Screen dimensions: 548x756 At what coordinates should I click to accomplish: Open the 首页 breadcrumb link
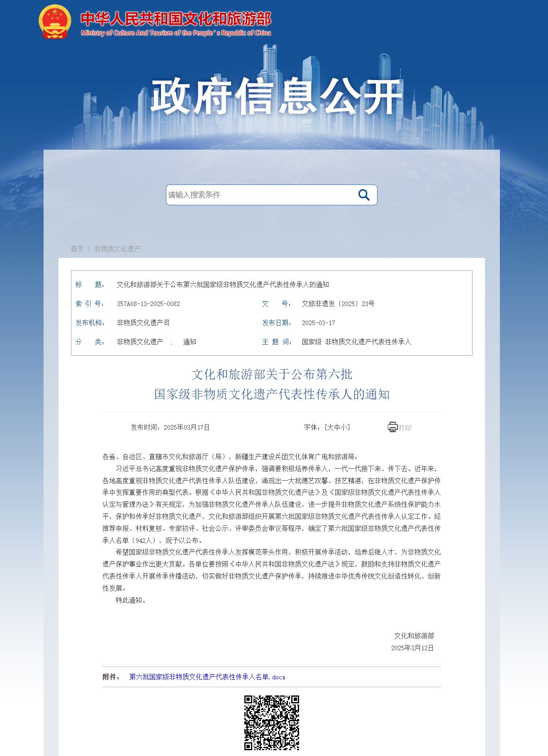coord(77,249)
